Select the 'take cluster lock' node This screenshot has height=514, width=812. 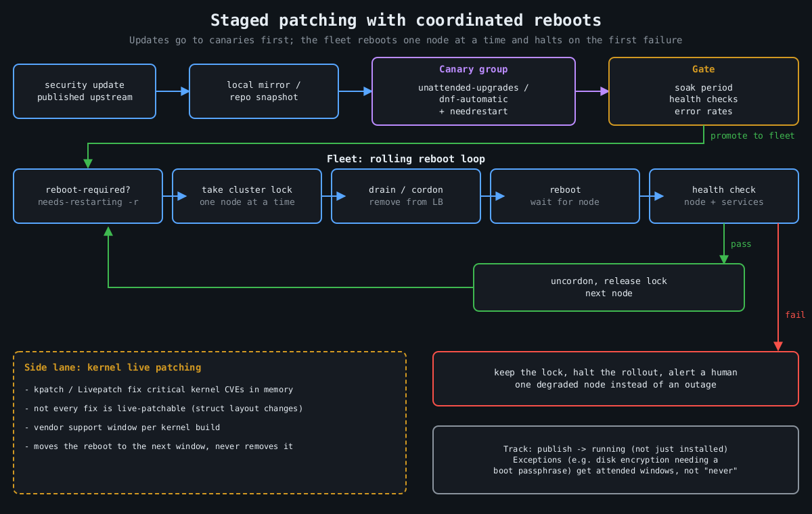(247, 196)
